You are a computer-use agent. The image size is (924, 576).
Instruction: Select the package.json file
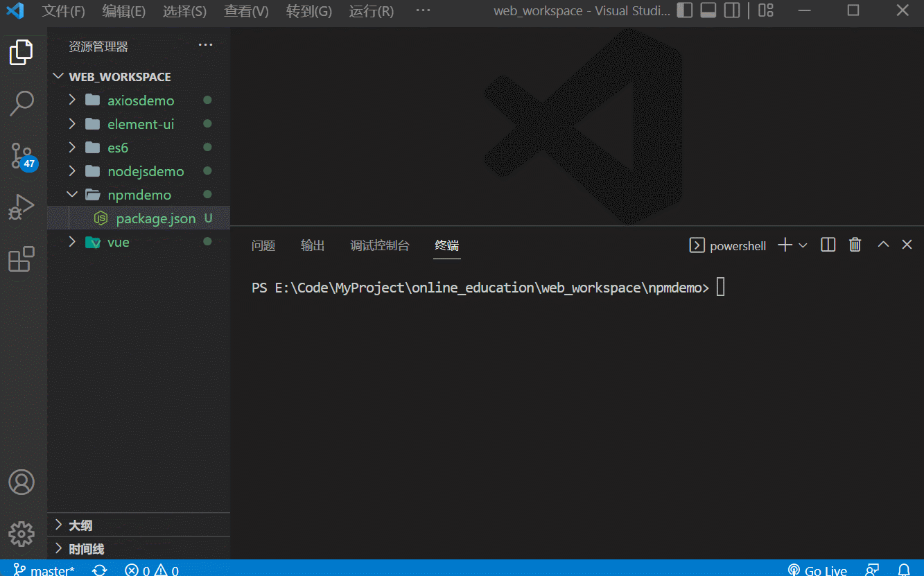[139, 218]
